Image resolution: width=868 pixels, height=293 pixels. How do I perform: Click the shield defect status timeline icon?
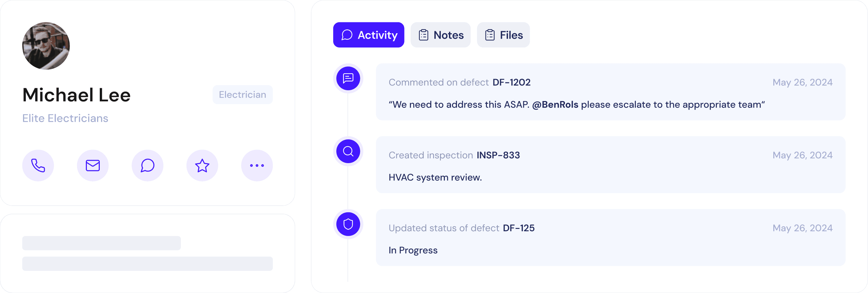[348, 224]
